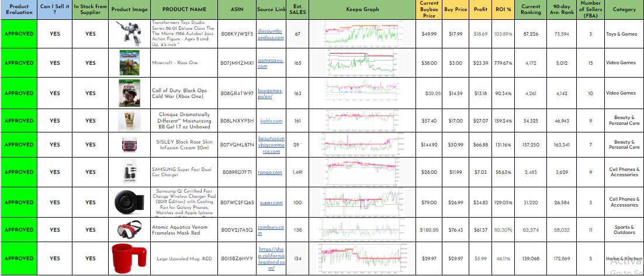Open the Keepa graph for Lego Mug row

tap(362, 258)
